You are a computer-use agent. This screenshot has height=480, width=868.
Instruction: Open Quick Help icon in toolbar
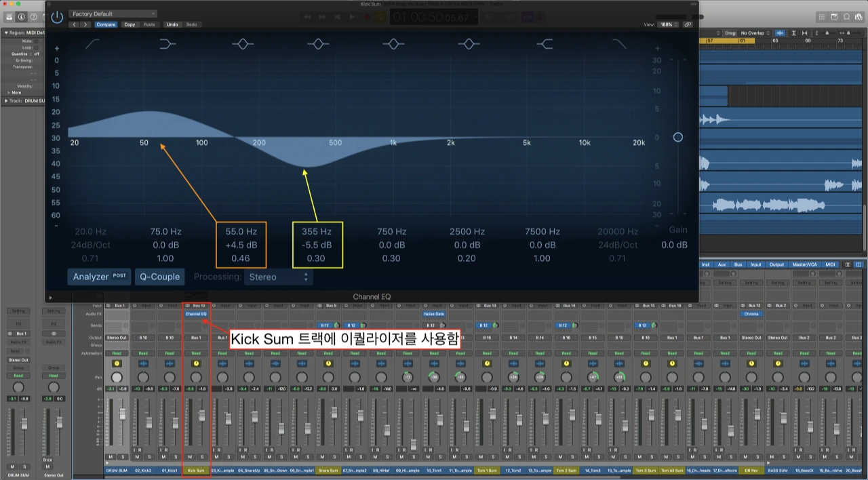[x=33, y=16]
